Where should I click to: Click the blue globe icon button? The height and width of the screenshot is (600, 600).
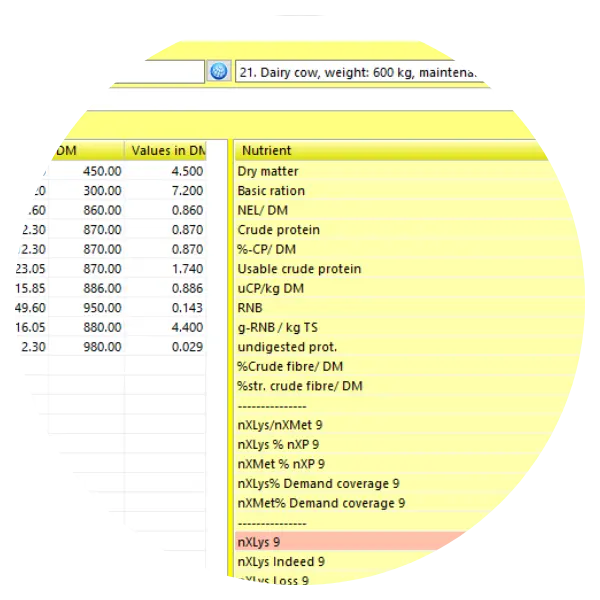218,71
